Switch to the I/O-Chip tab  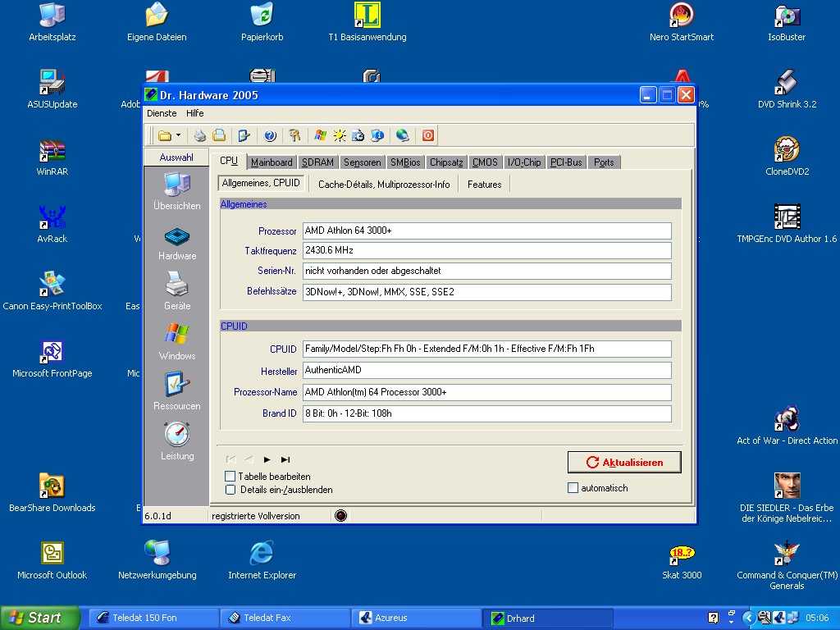524,162
